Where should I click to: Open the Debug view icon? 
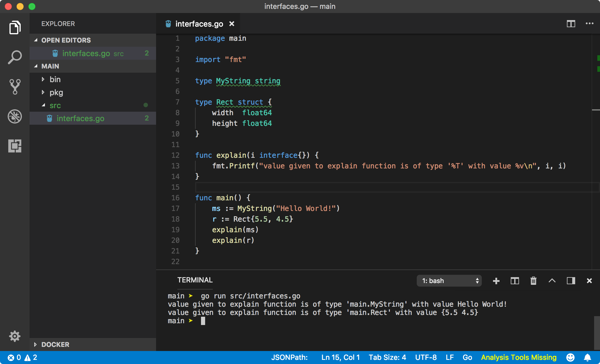coord(14,116)
